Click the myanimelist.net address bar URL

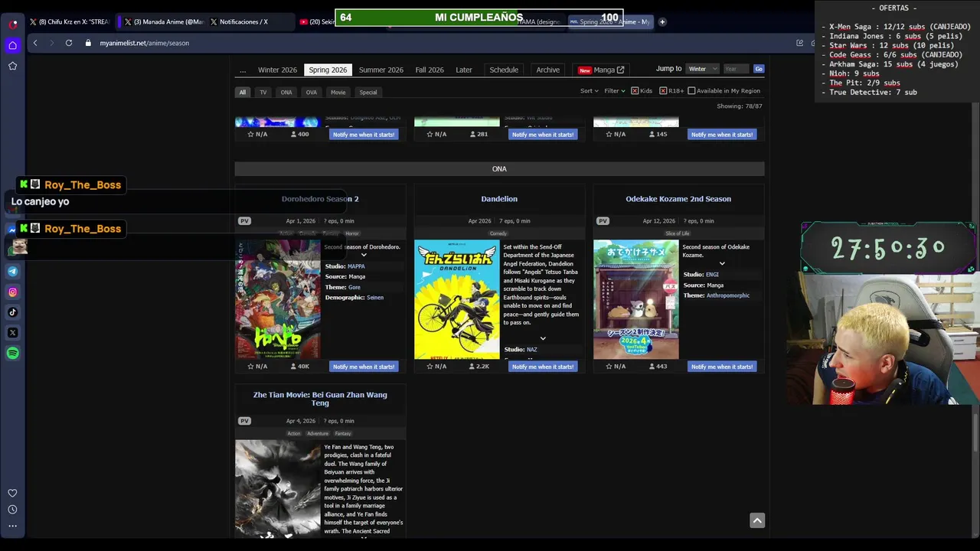[x=145, y=43]
